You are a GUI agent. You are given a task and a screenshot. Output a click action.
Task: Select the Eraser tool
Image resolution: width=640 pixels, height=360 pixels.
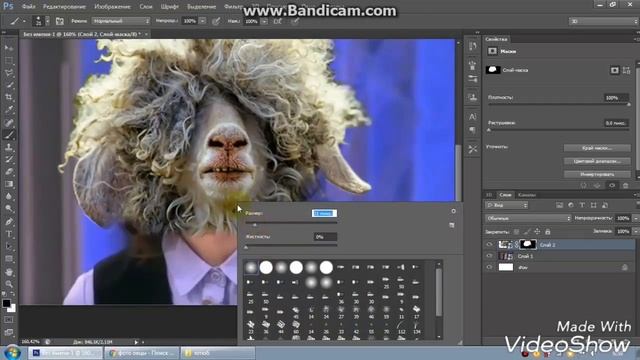[x=9, y=172]
